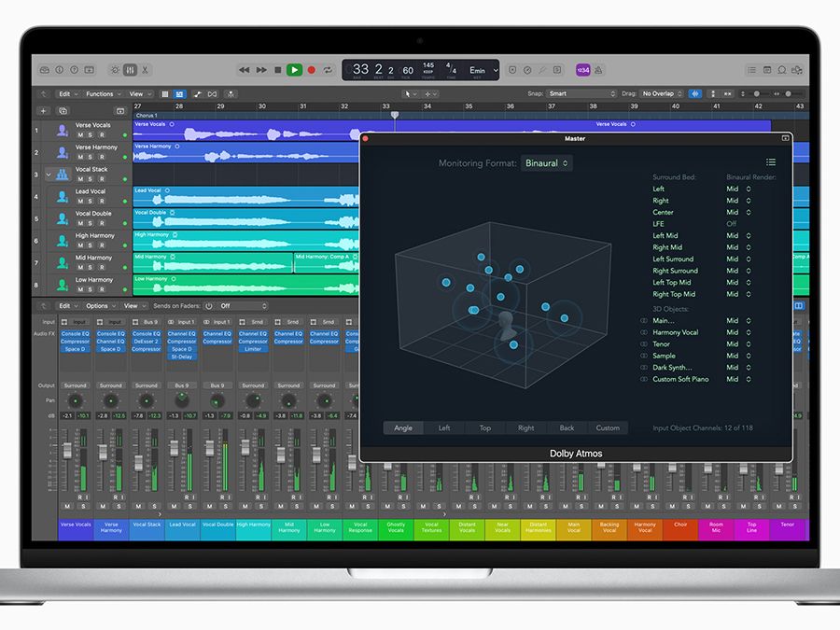Open Quick Help question-mark button
The image size is (840, 630).
click(75, 70)
